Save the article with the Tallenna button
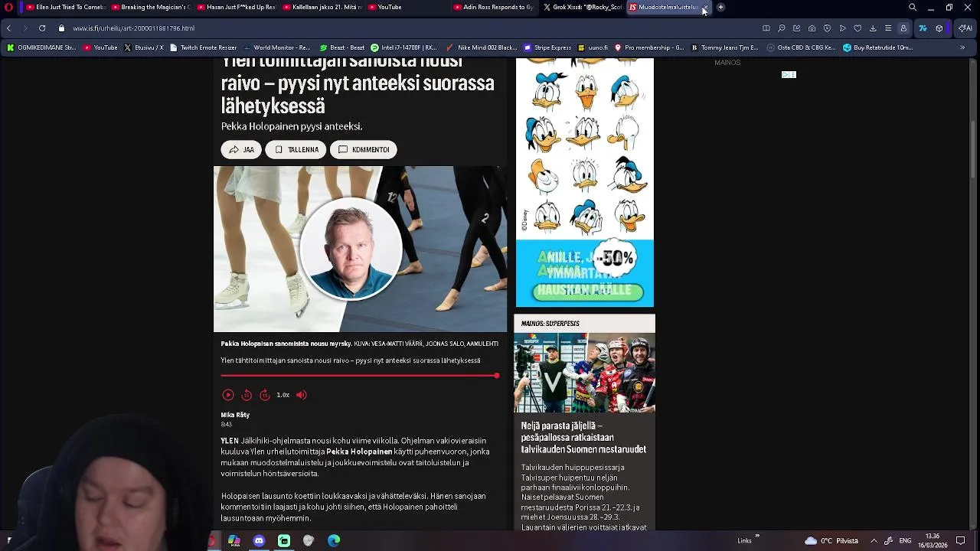 [296, 150]
